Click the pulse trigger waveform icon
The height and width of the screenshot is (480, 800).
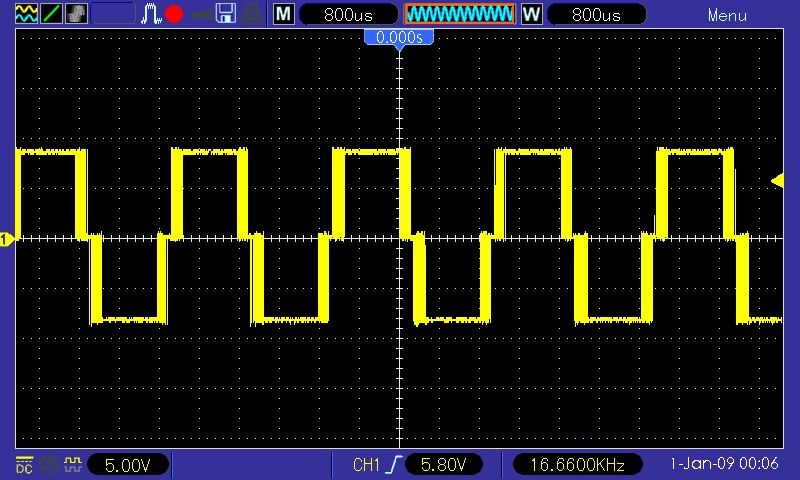(x=151, y=14)
